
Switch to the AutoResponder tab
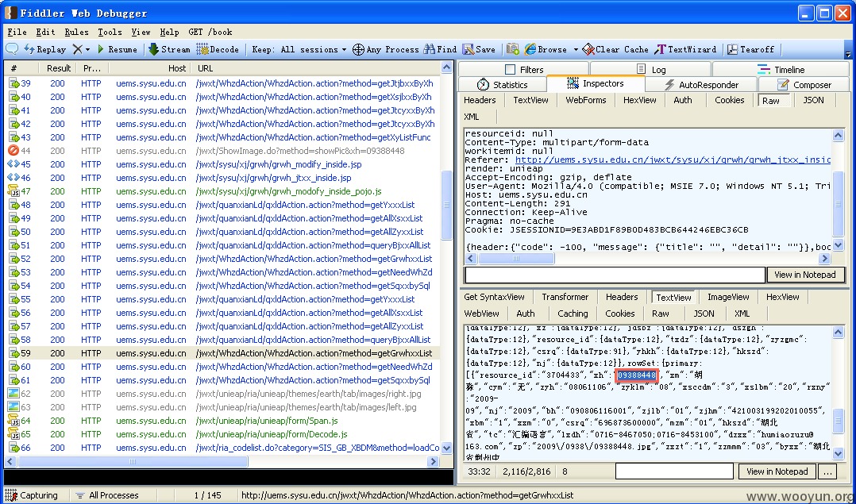pos(701,85)
